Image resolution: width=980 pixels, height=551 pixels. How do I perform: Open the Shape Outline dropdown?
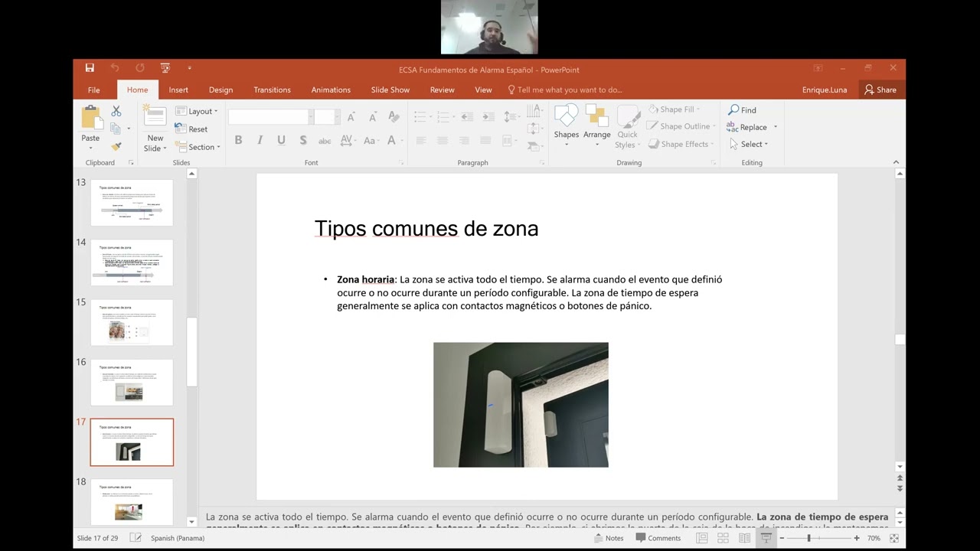click(681, 126)
